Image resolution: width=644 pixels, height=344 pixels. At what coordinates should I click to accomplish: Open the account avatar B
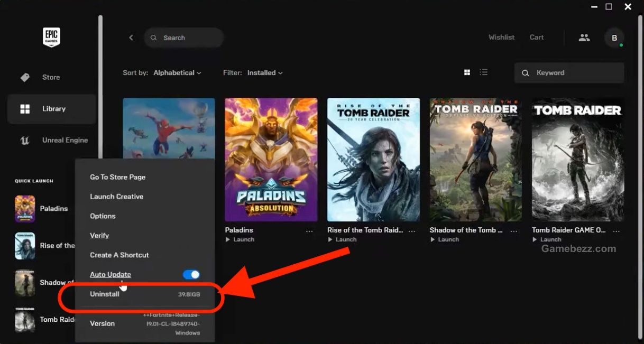[x=614, y=38]
